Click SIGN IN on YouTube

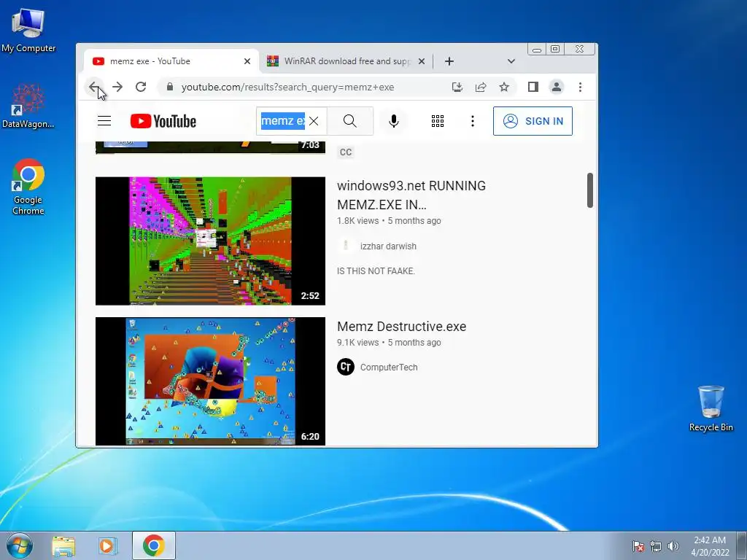point(533,121)
